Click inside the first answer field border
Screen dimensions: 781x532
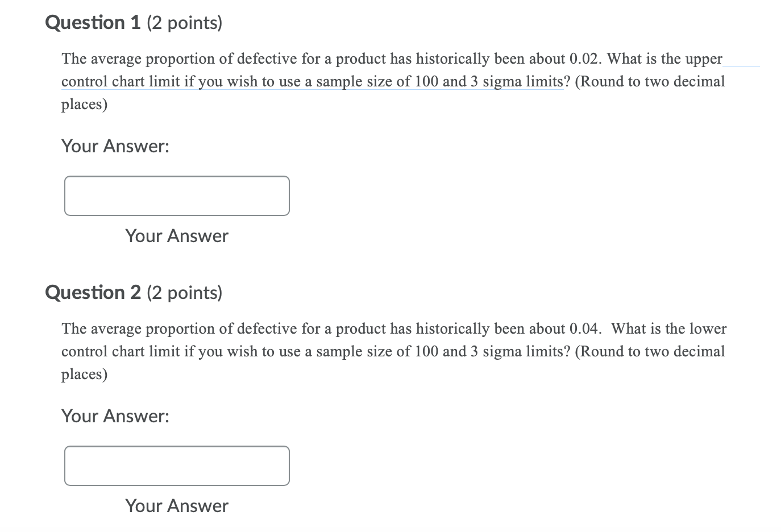pyautogui.click(x=176, y=196)
